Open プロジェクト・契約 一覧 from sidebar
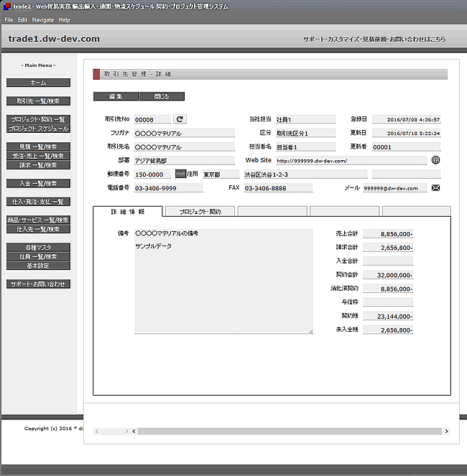This screenshot has height=476, width=467. (x=38, y=119)
